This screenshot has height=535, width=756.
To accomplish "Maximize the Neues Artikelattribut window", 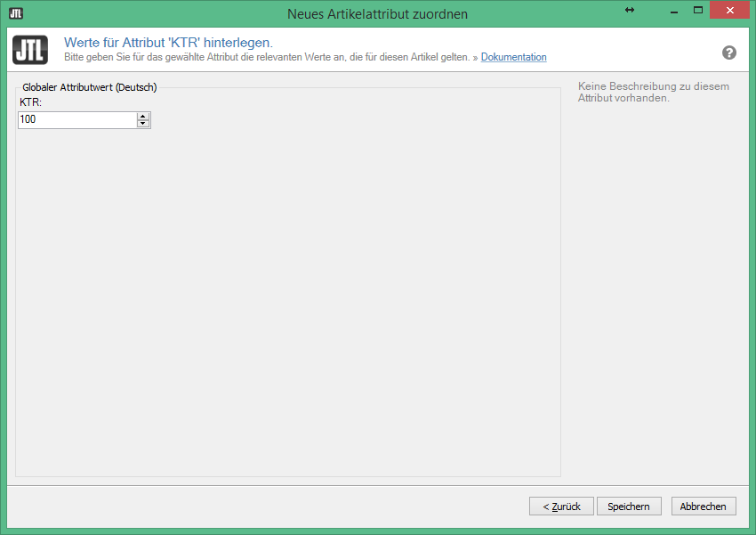I will click(x=698, y=10).
